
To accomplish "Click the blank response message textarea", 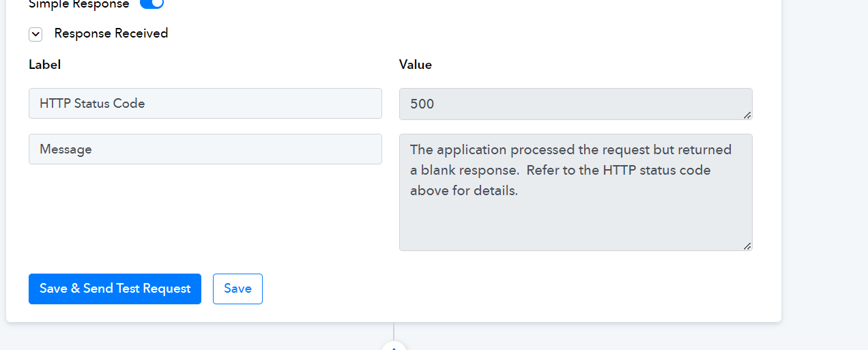I will [x=576, y=192].
